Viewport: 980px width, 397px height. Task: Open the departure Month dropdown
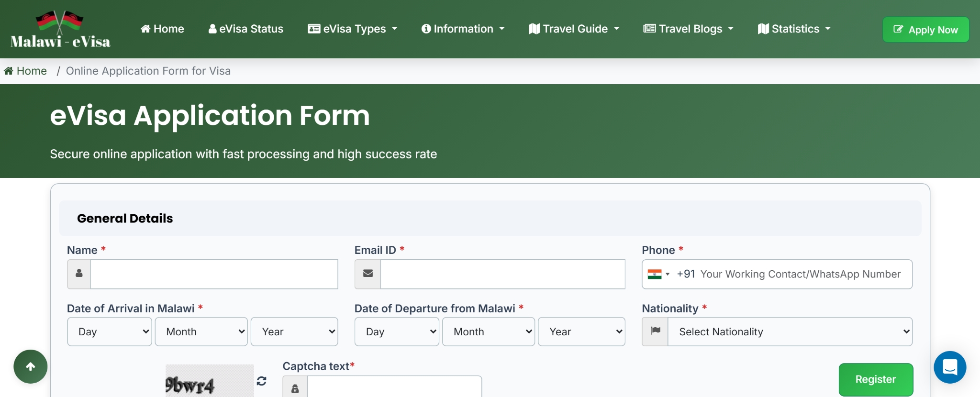click(x=488, y=331)
